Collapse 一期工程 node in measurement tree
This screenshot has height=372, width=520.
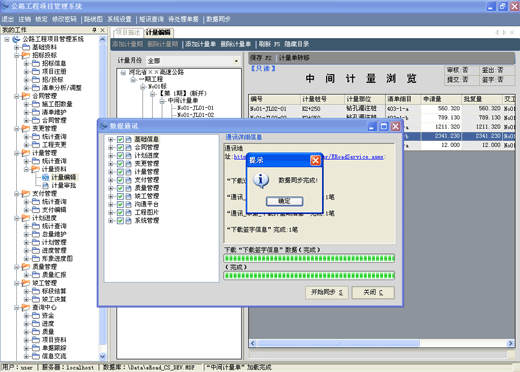click(x=133, y=79)
